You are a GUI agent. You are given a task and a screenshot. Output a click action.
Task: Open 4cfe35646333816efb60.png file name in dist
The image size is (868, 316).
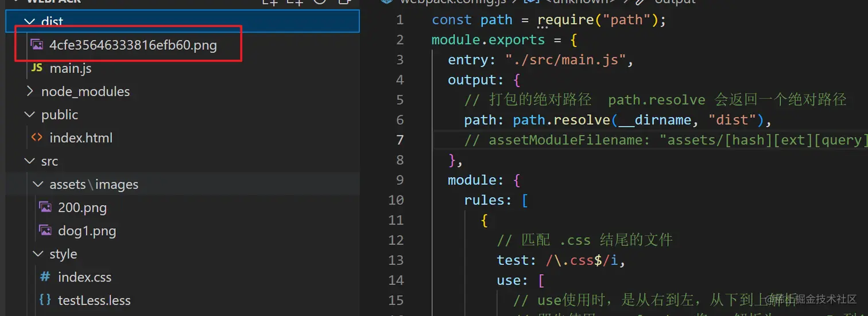[133, 45]
